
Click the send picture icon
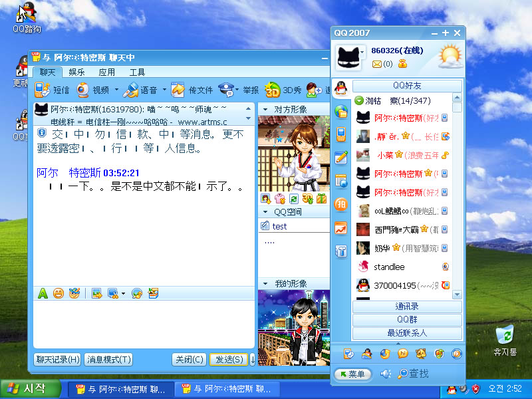click(x=96, y=293)
